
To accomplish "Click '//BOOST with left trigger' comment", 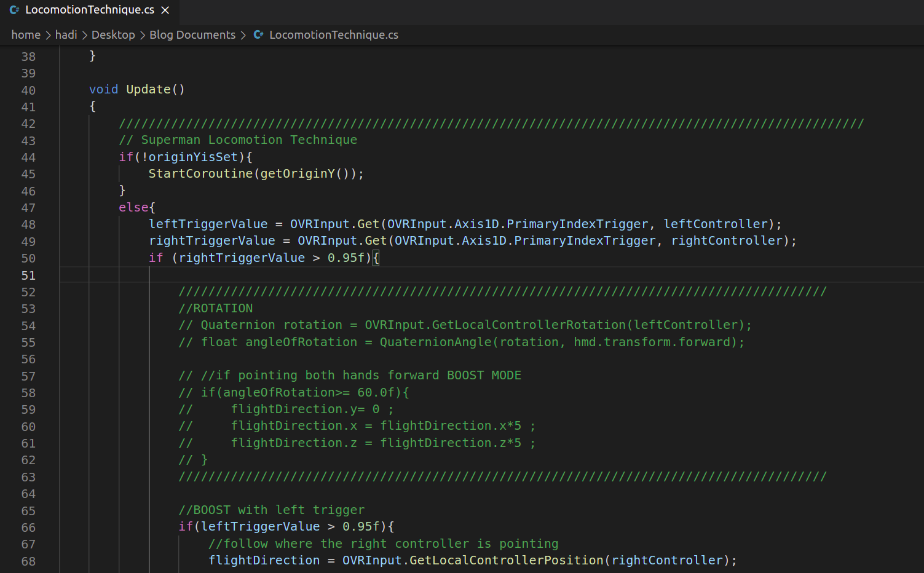I will click(271, 510).
